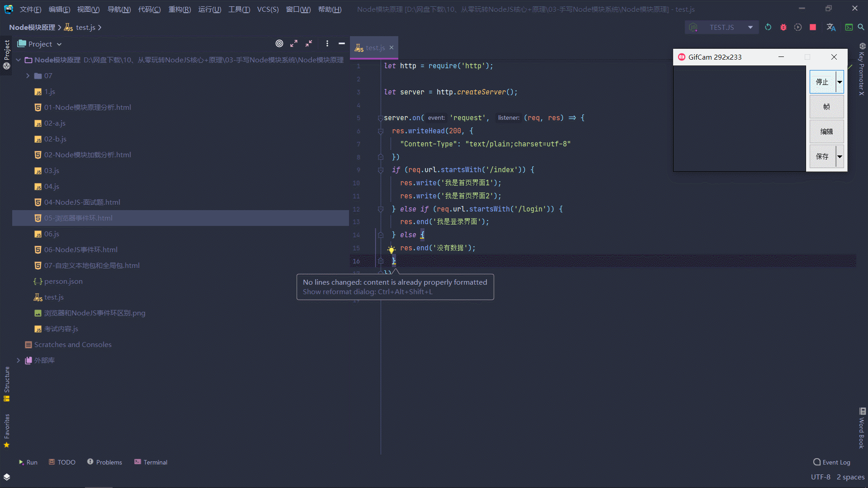
Task: Open Project panel options three dots
Action: pyautogui.click(x=327, y=43)
